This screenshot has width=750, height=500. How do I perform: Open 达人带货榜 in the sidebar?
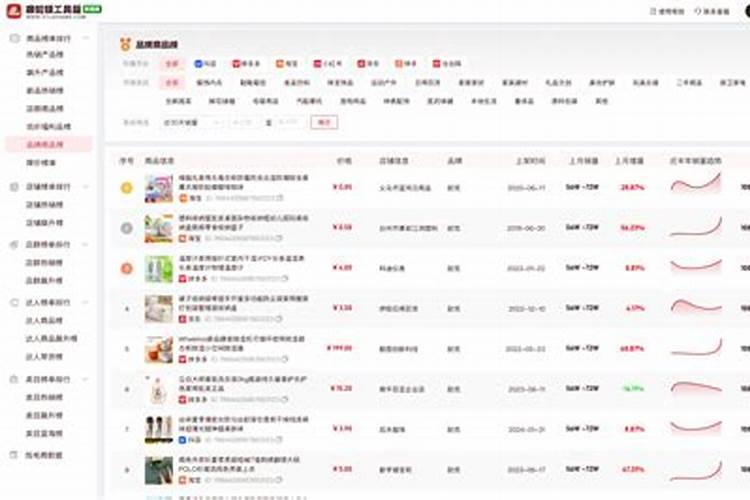(x=44, y=356)
